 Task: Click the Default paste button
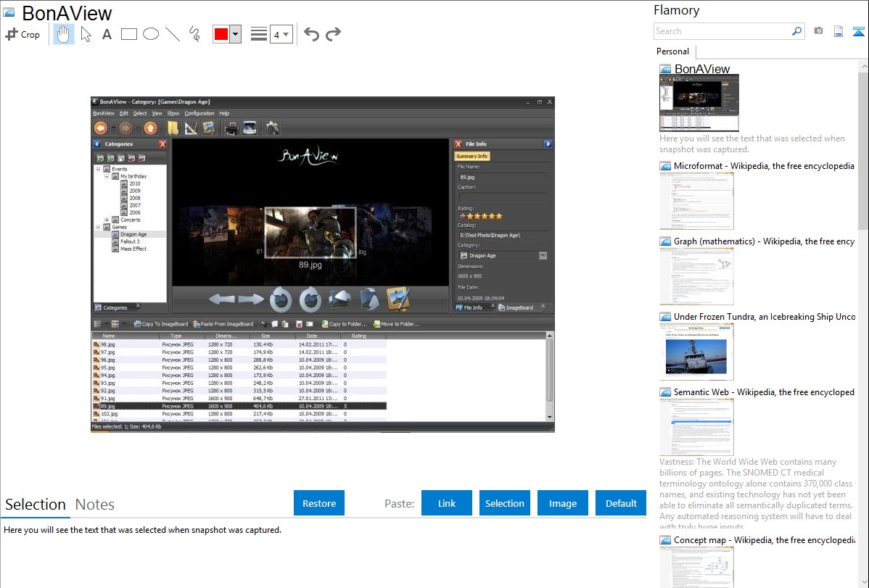(621, 503)
